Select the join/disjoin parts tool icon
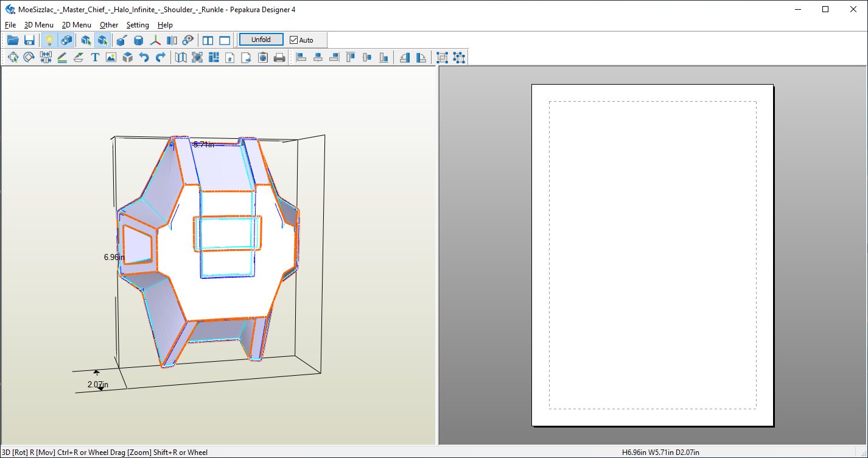This screenshot has width=868, height=458. pos(46,57)
